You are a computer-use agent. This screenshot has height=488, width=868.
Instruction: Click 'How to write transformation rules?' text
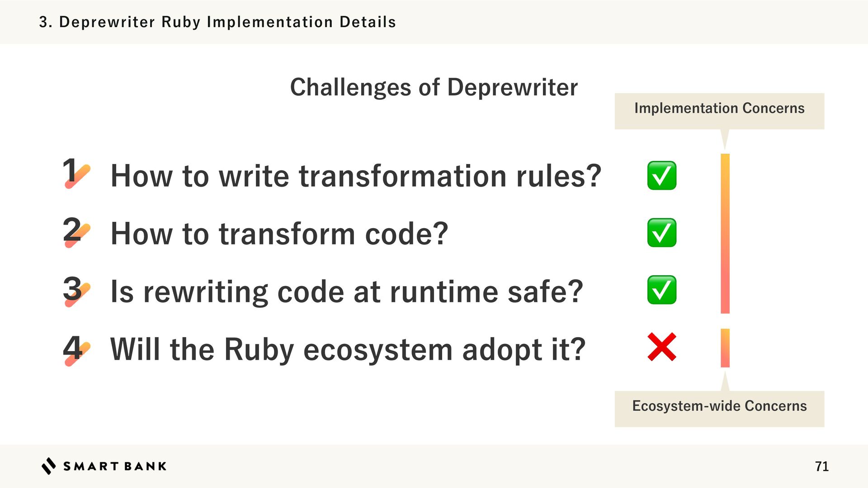tap(356, 176)
